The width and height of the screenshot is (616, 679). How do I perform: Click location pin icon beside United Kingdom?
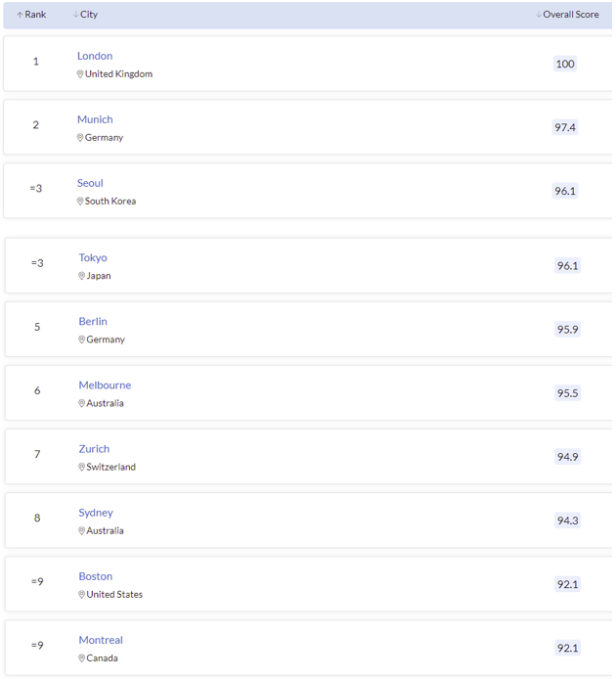[80, 74]
